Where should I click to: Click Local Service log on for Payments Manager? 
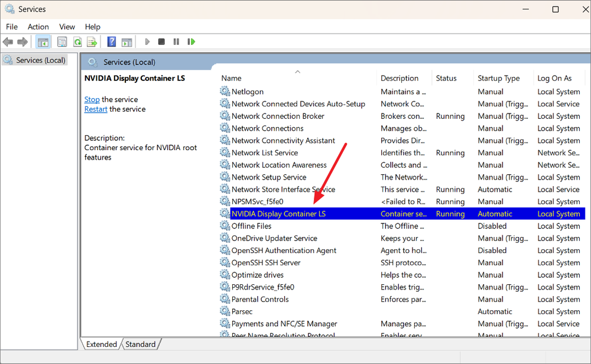tap(558, 324)
